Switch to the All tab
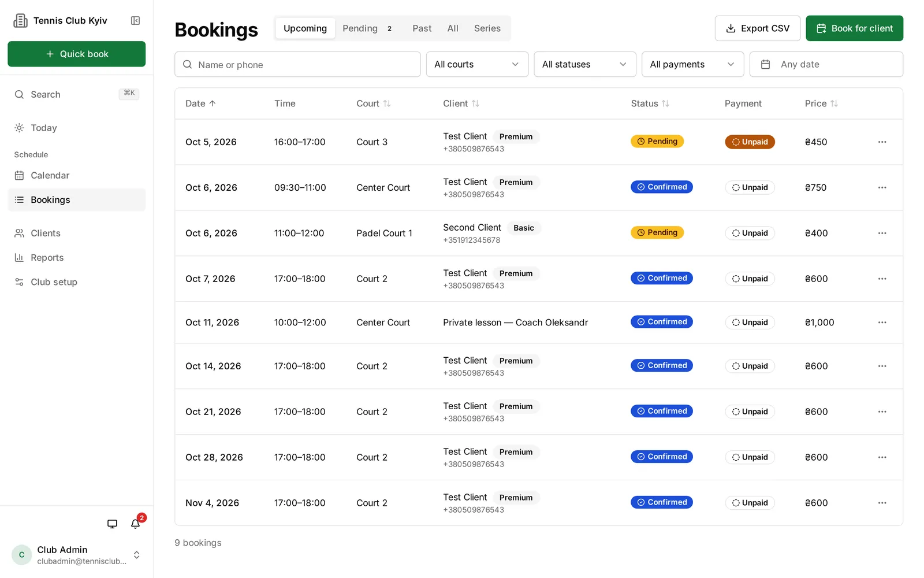This screenshot has width=924, height=578. [453, 28]
